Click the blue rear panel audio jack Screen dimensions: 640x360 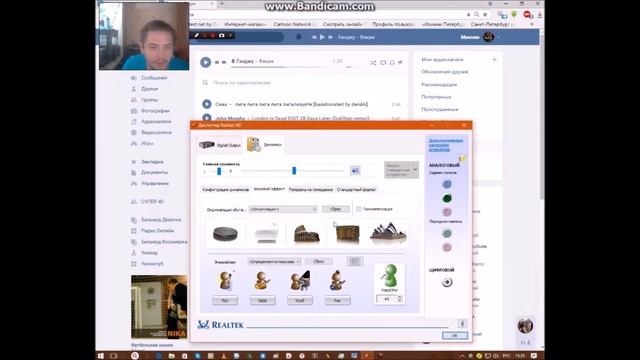click(x=447, y=184)
